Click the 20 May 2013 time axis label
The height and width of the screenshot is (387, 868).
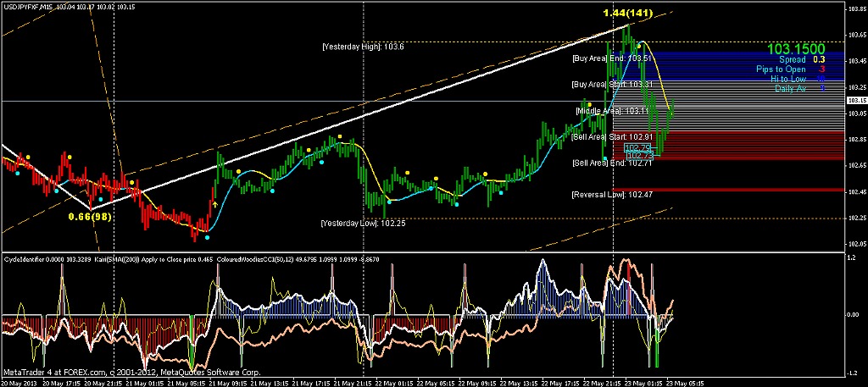coord(17,382)
